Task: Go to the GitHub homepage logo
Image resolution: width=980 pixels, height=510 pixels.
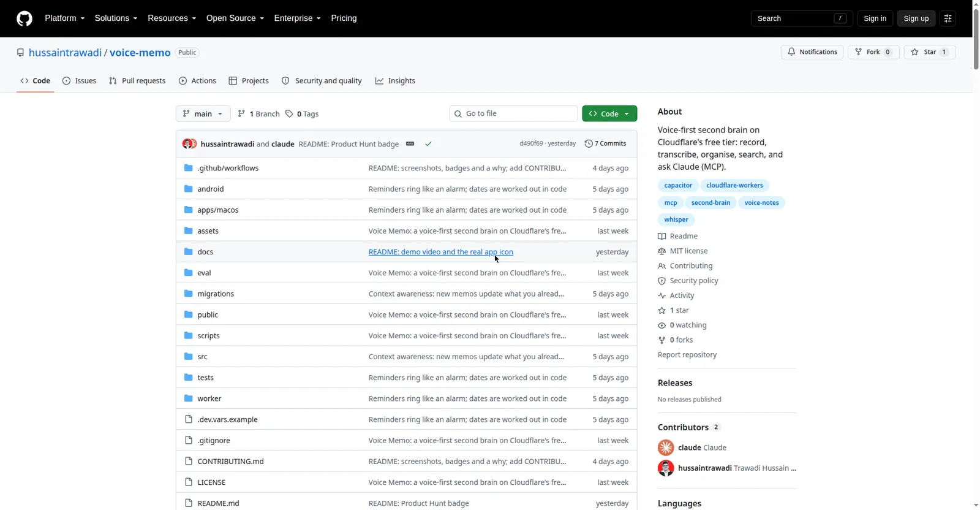Action: (24, 18)
